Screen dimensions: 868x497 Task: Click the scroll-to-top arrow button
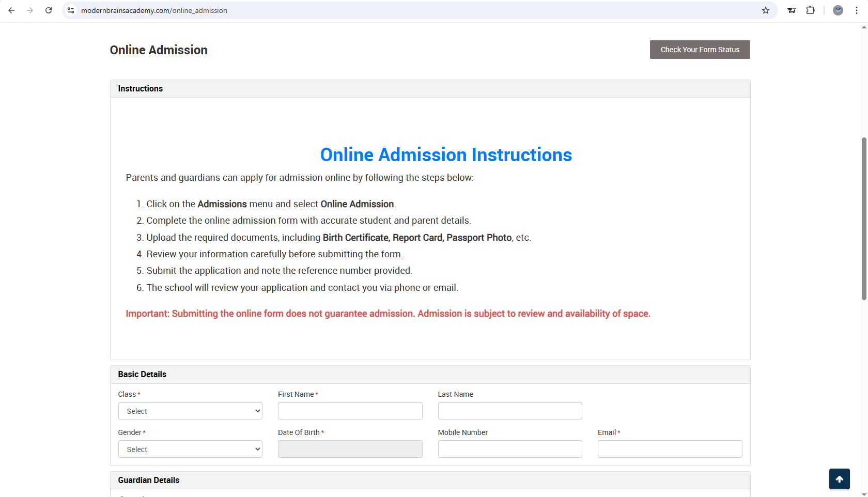coord(839,479)
